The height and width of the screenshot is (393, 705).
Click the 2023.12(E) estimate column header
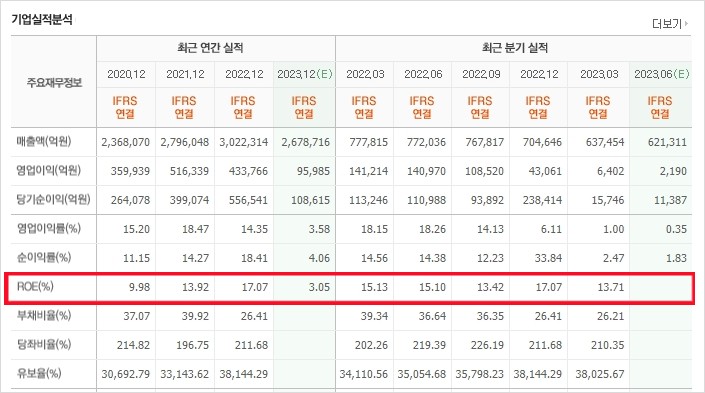pyautogui.click(x=305, y=74)
